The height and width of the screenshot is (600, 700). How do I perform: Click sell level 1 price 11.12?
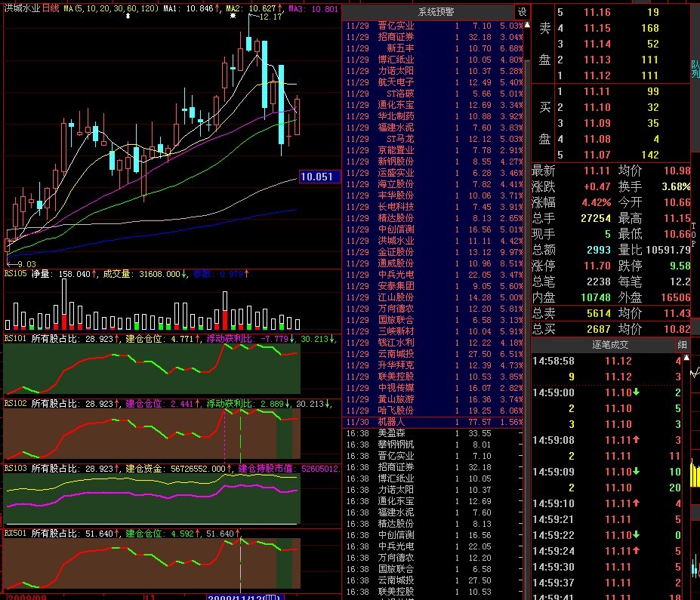(x=597, y=75)
